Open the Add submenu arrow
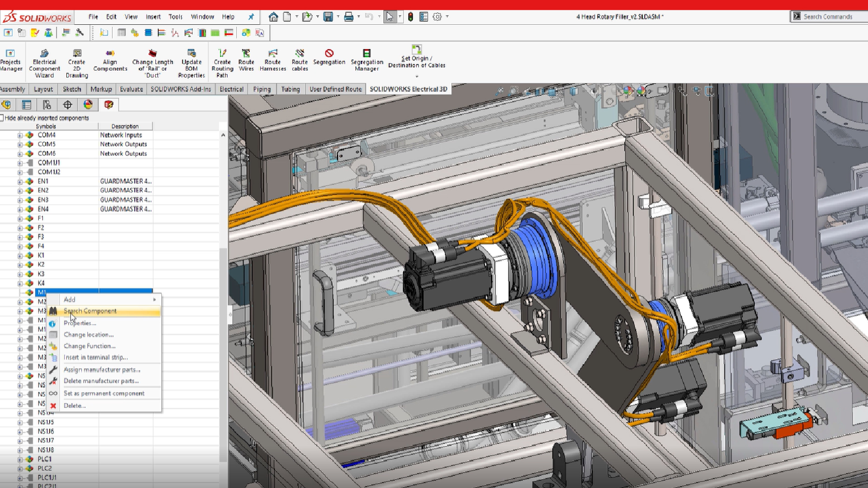Screen dimensions: 868x488 coord(154,300)
